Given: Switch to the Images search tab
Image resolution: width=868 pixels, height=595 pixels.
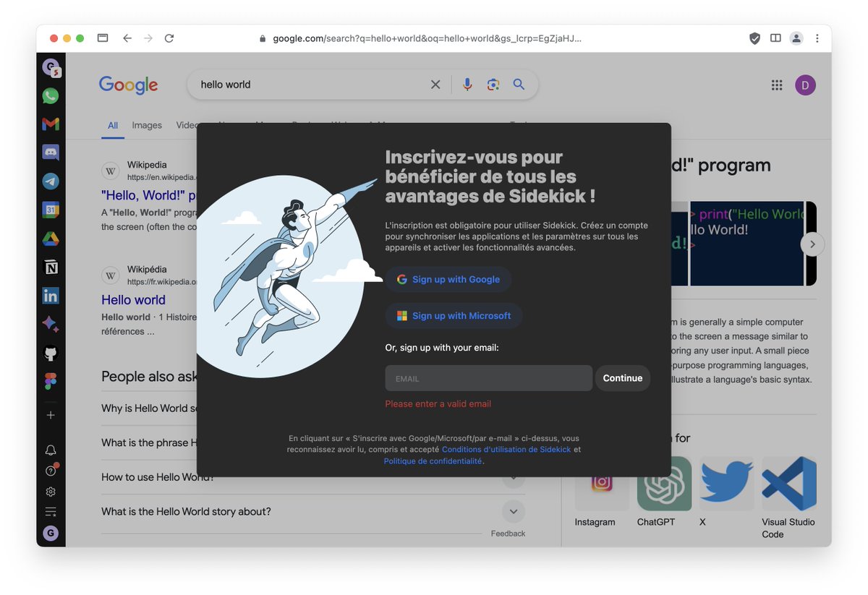Looking at the screenshot, I should (147, 125).
